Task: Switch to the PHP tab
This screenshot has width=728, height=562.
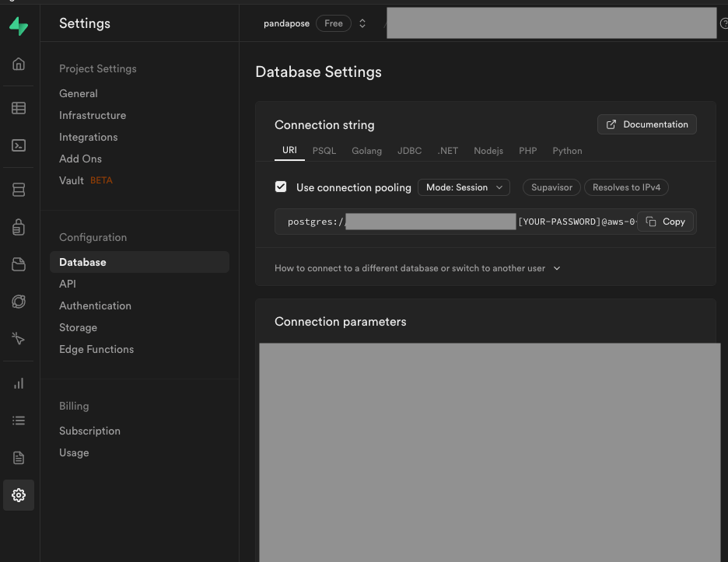Action: 528,151
